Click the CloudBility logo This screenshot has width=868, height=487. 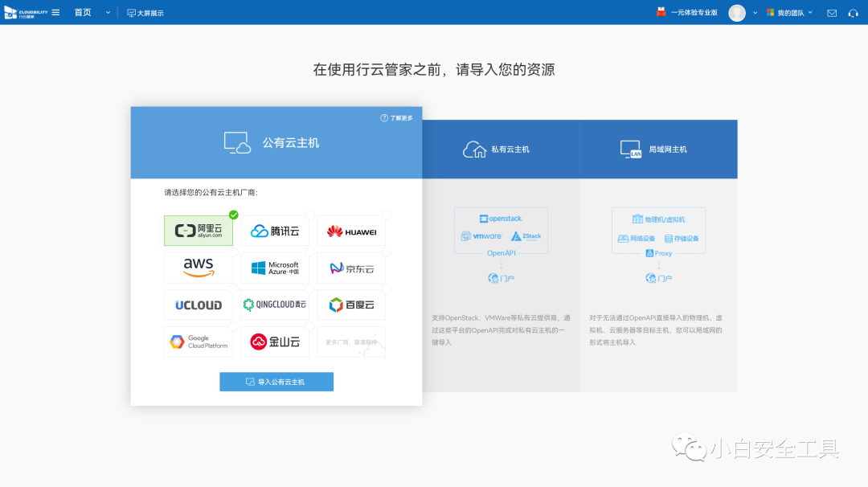click(x=26, y=12)
